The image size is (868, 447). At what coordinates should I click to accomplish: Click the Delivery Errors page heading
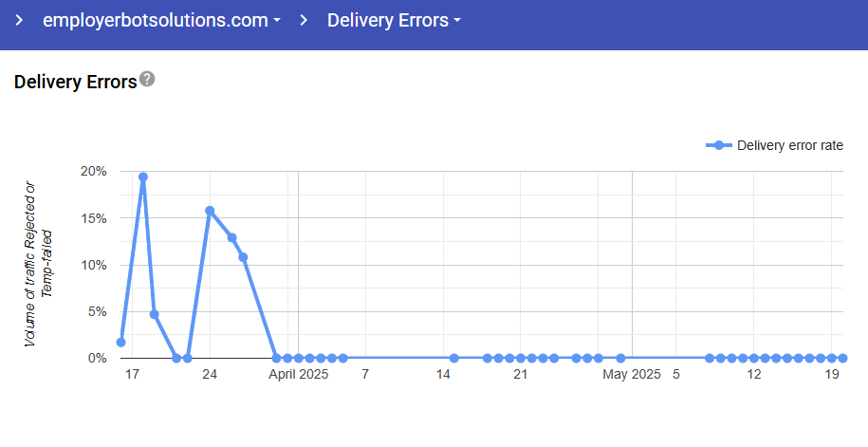[76, 82]
